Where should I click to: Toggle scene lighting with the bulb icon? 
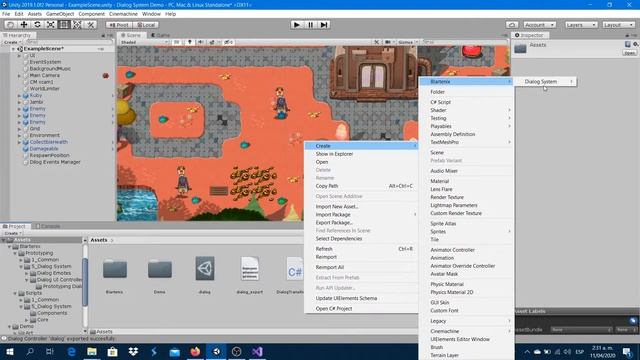pos(189,42)
